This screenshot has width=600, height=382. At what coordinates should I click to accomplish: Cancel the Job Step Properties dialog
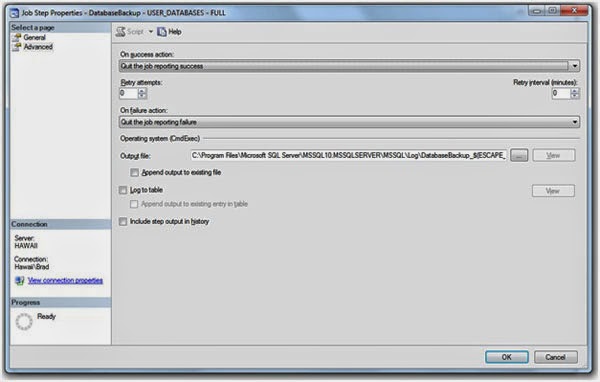(556, 357)
